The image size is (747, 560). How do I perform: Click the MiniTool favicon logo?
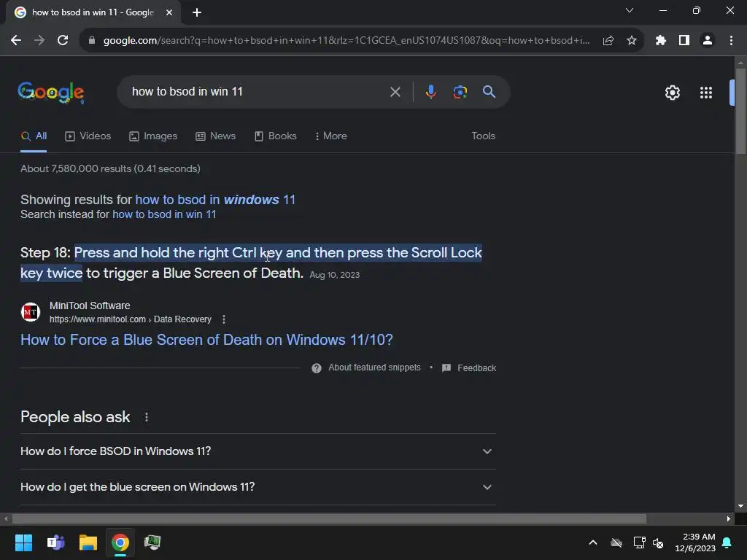31,312
